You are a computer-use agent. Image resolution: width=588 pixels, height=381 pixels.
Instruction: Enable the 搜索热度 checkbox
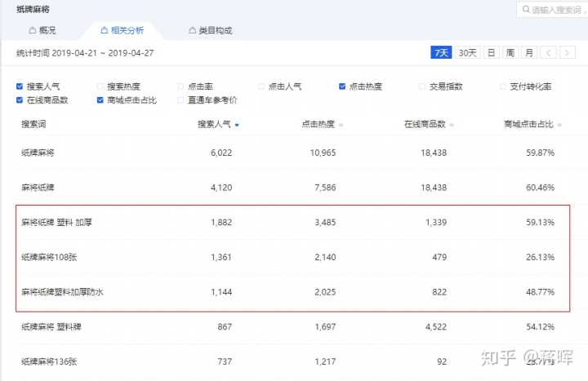pyautogui.click(x=100, y=86)
